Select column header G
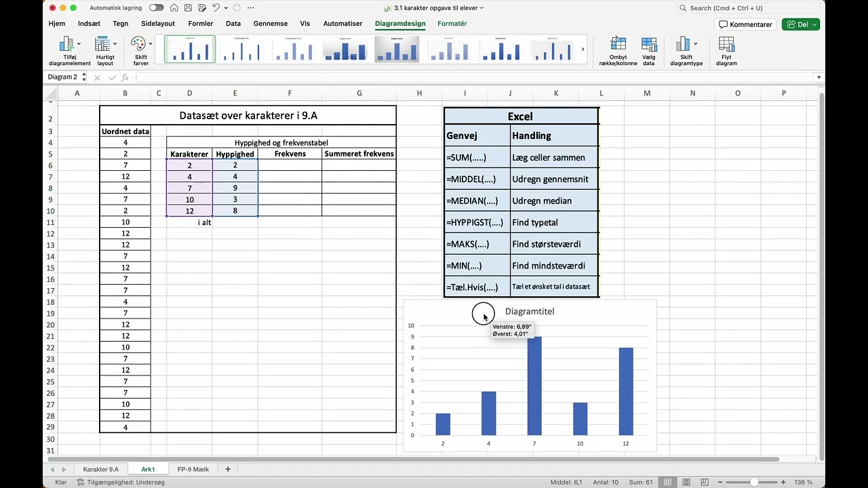The width and height of the screenshot is (868, 488). (x=359, y=93)
